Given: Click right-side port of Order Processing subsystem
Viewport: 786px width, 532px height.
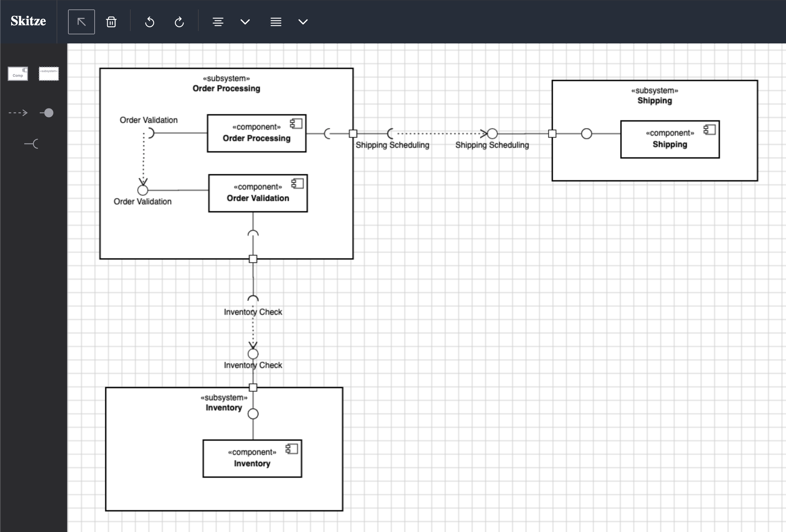Looking at the screenshot, I should [x=353, y=134].
